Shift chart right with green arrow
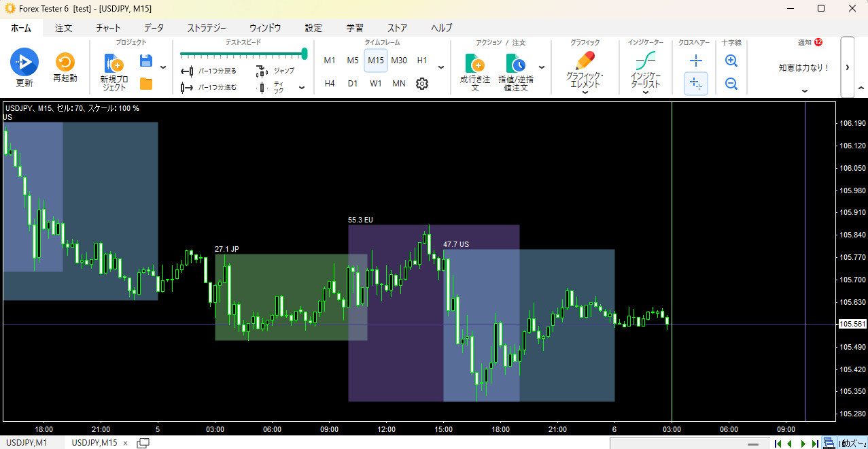This screenshot has width=868, height=449. [803, 444]
